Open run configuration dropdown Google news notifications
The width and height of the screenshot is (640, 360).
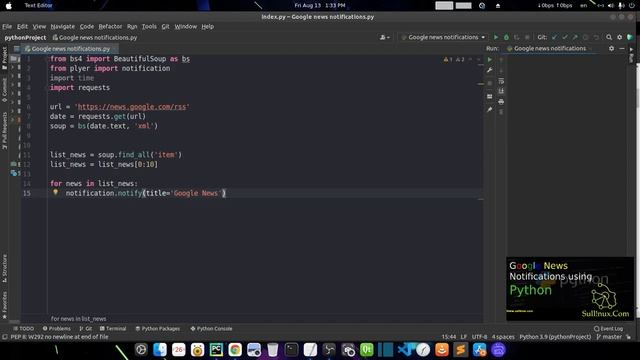(444, 37)
